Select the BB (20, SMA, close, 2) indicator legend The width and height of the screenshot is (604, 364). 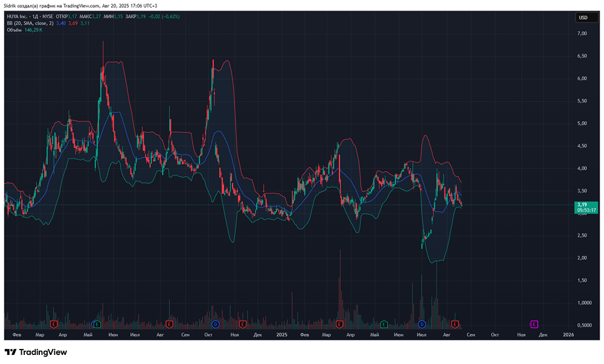(30, 23)
